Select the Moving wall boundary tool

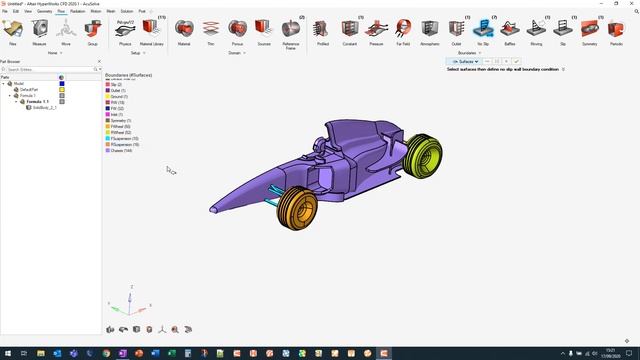[x=536, y=31]
